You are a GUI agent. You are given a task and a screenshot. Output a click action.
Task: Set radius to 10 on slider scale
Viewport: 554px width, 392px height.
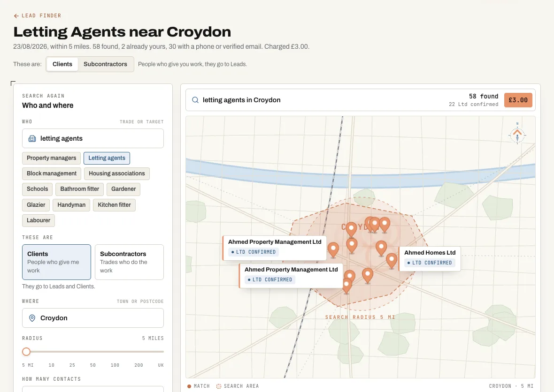(x=52, y=365)
